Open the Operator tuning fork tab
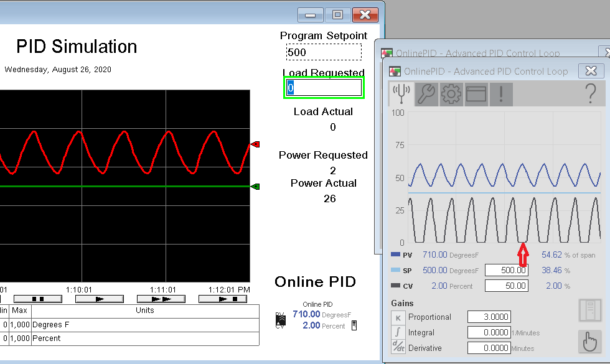Image resolution: width=610 pixels, height=364 pixels. [401, 94]
